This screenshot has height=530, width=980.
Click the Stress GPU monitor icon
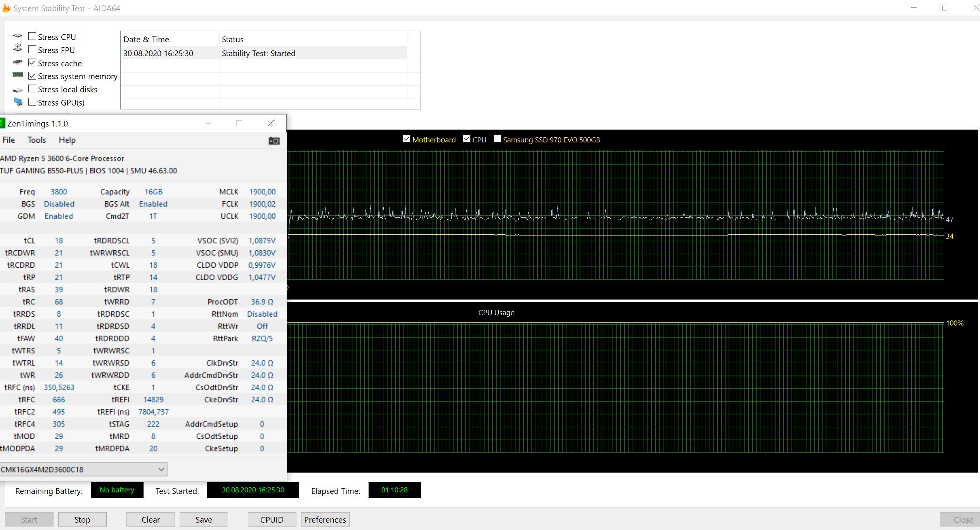18,102
